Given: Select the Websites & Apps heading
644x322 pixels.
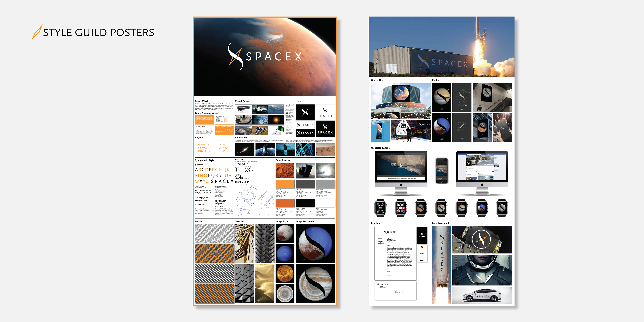Looking at the screenshot, I should click(x=380, y=148).
